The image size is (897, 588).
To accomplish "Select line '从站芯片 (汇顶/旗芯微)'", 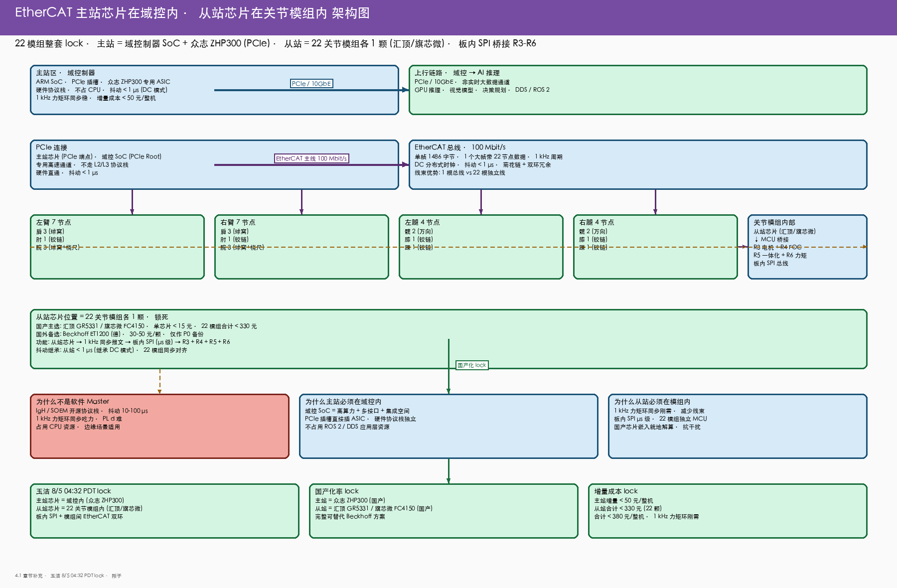I will pos(784,232).
